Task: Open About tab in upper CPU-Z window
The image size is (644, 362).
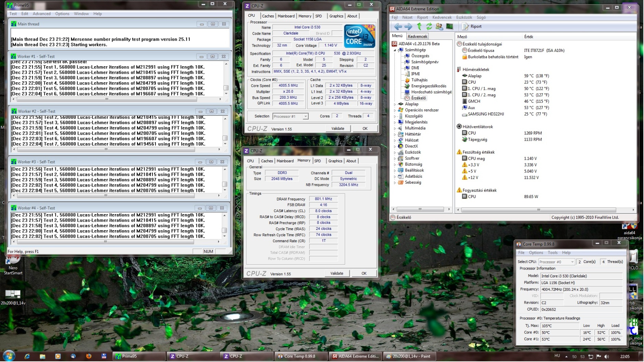Action: click(352, 16)
